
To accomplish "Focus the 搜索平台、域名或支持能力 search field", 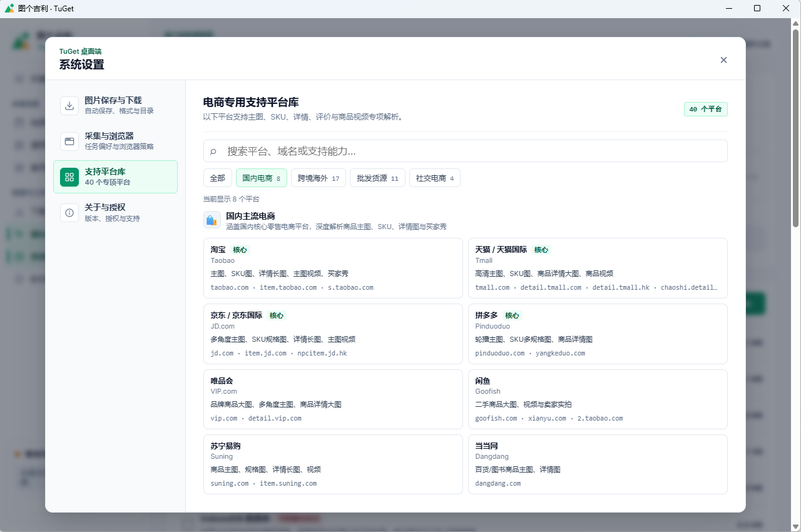I will pyautogui.click(x=466, y=151).
